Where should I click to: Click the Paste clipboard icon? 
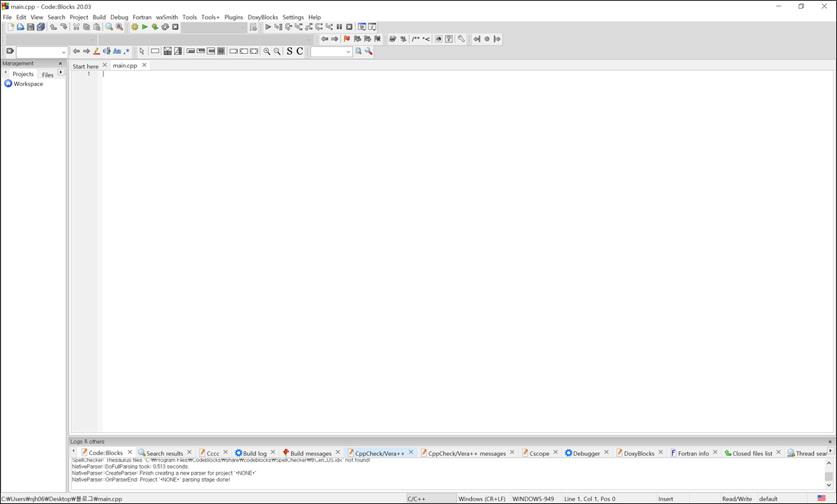96,27
